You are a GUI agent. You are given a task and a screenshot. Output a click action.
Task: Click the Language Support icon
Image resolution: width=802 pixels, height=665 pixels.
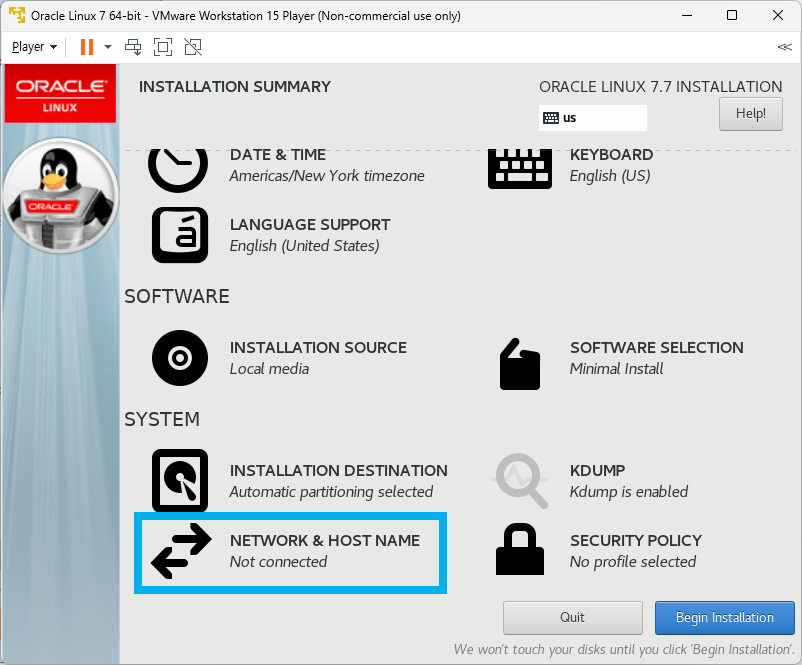click(x=180, y=235)
